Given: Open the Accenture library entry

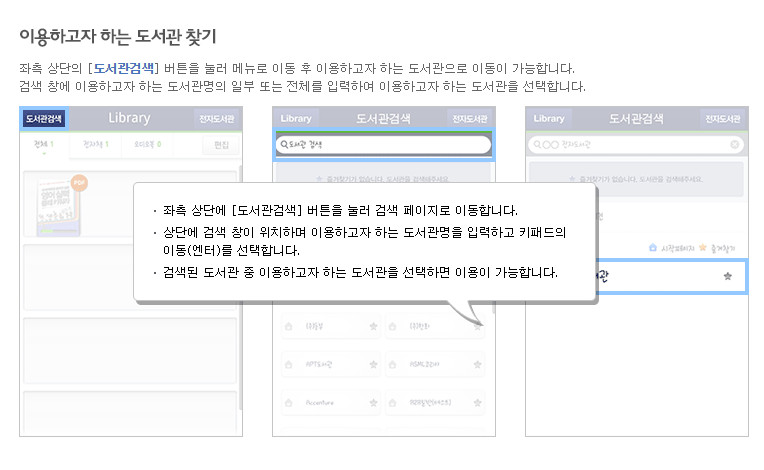Looking at the screenshot, I should tap(331, 403).
